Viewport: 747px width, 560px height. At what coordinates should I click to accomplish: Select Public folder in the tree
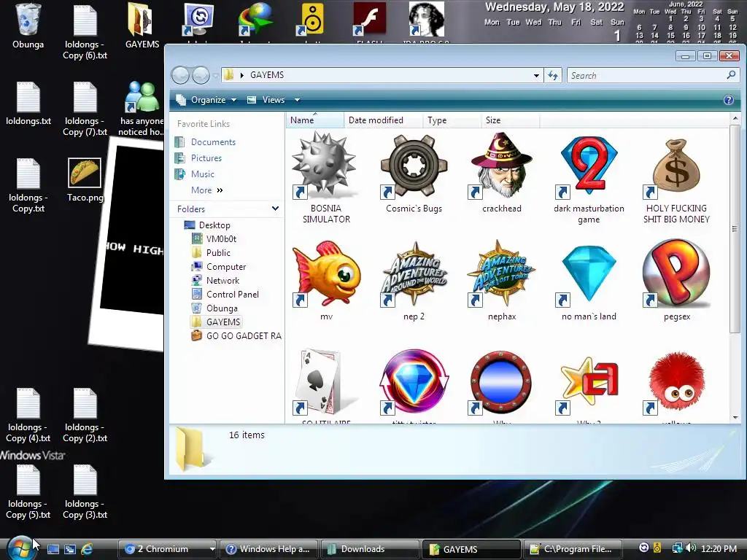(x=218, y=253)
